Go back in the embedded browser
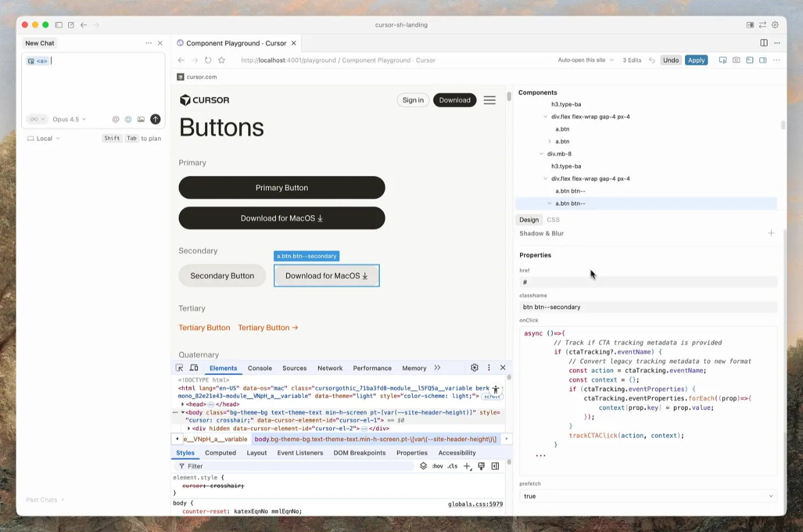This screenshot has height=532, width=803. point(181,60)
